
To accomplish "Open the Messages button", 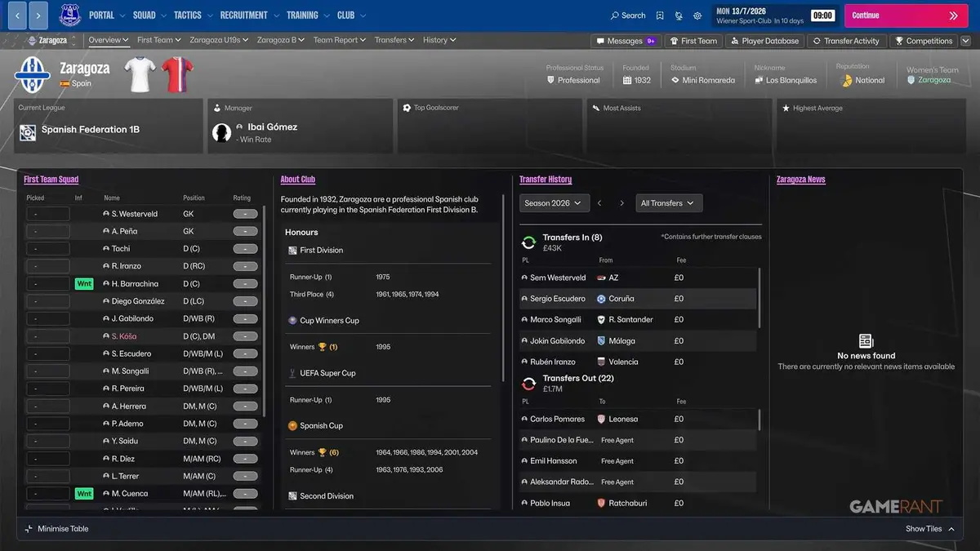I will pos(626,41).
